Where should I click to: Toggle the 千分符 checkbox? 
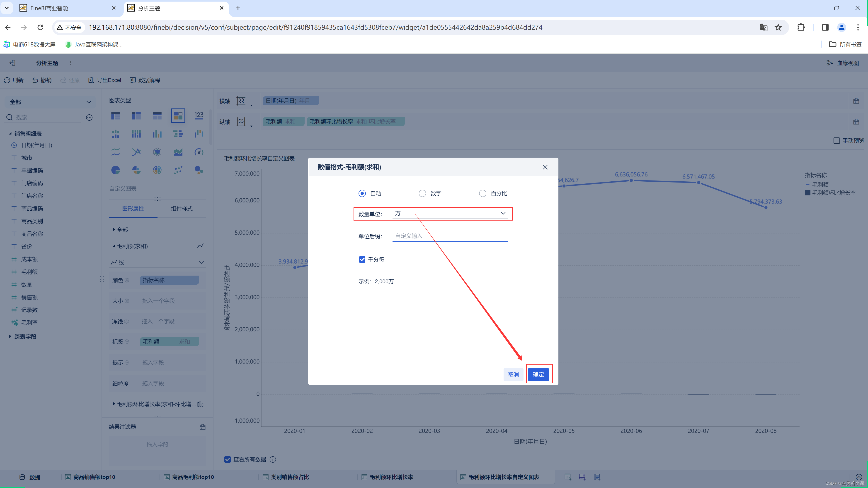coord(362,259)
